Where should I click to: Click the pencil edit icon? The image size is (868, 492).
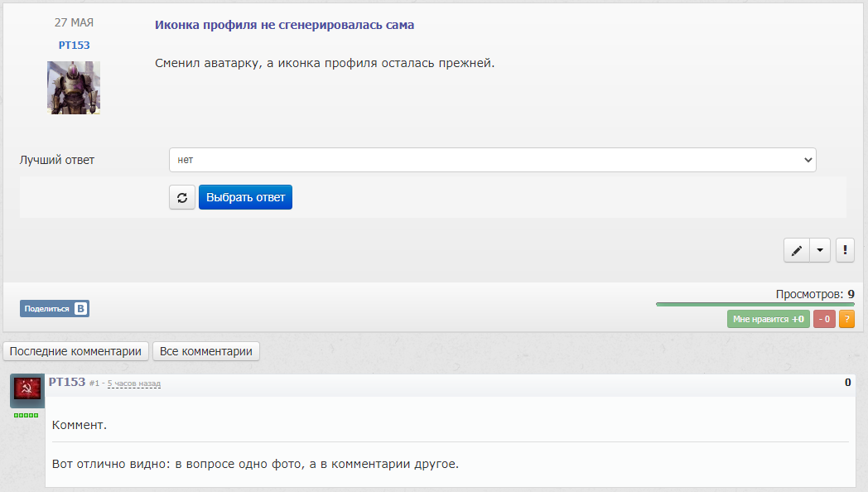click(x=796, y=250)
